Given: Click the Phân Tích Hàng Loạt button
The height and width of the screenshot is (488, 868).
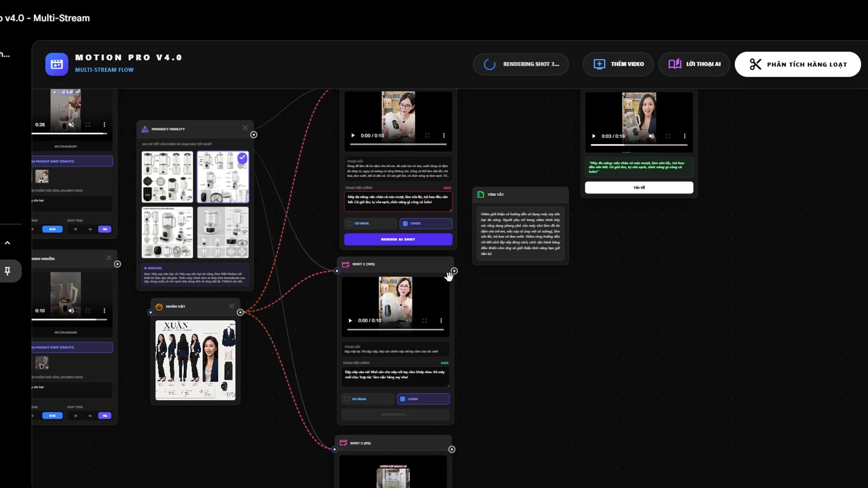Looking at the screenshot, I should 797,64.
